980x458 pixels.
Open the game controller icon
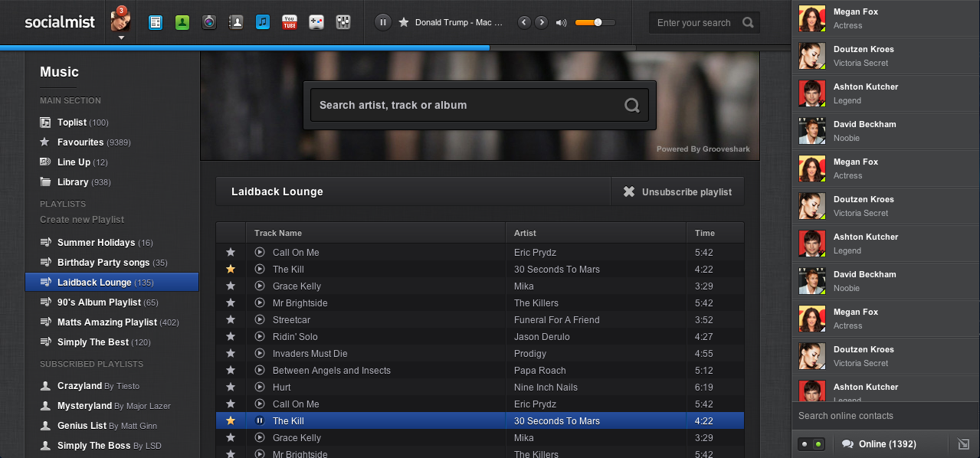[316, 22]
